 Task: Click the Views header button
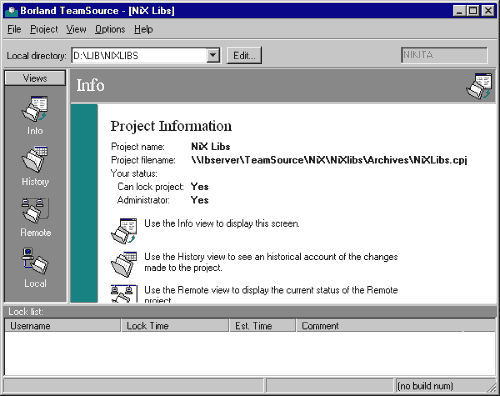point(35,78)
